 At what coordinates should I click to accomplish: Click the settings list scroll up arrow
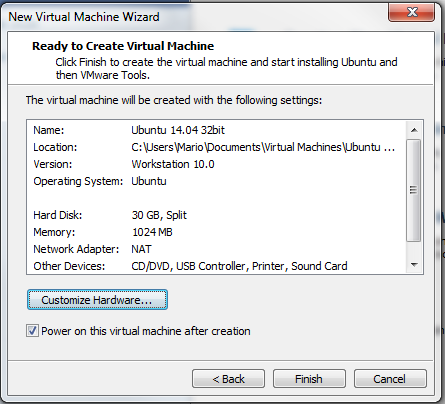coord(414,130)
